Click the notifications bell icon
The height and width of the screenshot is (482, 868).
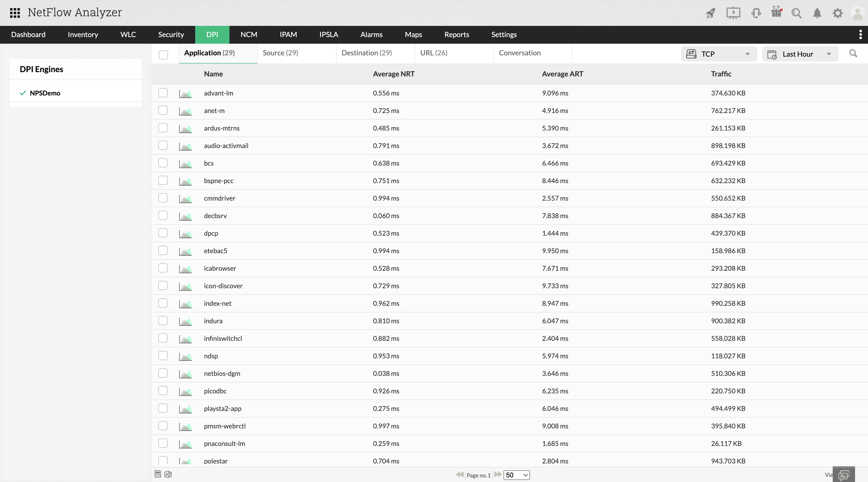(817, 13)
